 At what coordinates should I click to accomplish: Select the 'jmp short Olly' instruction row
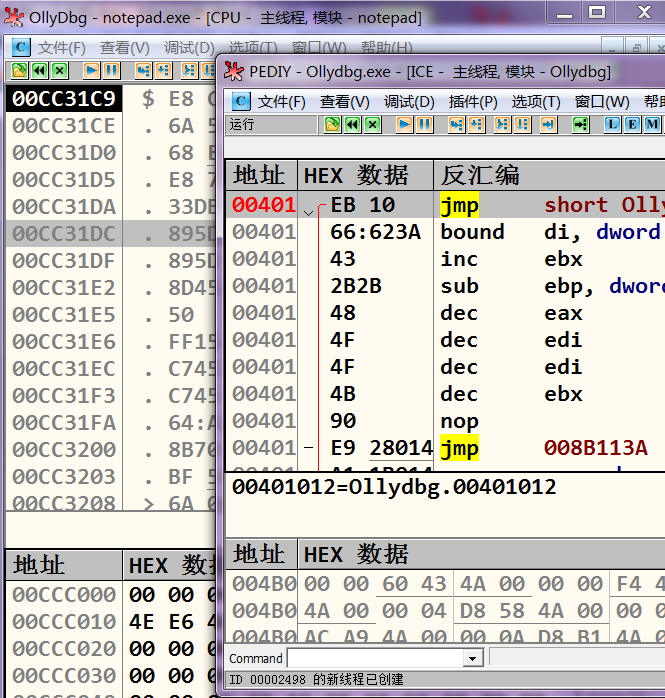coord(445,205)
